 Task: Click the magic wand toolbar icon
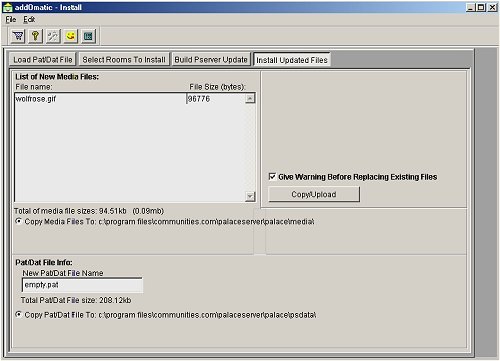click(53, 36)
